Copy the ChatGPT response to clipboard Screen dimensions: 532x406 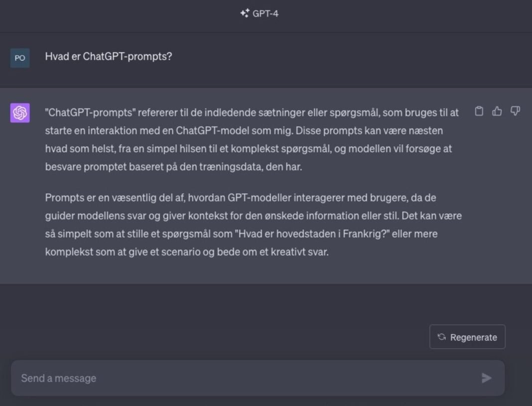(x=479, y=111)
